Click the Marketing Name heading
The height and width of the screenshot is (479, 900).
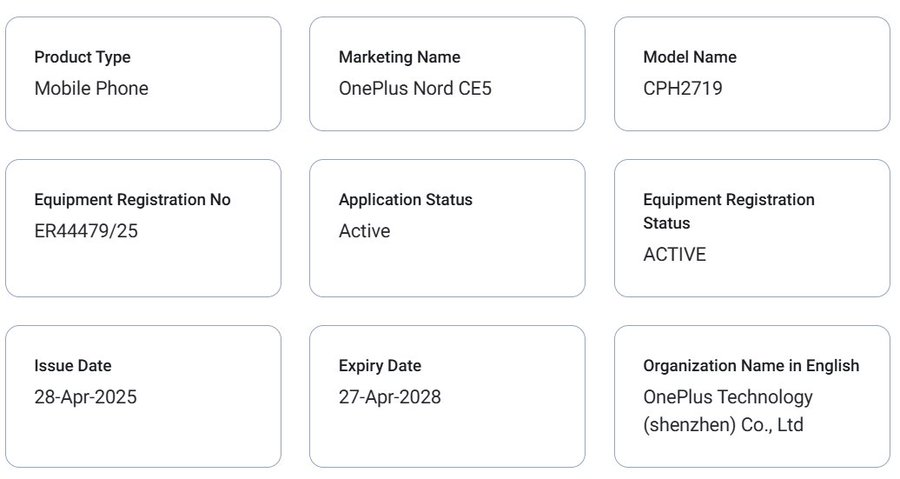399,57
